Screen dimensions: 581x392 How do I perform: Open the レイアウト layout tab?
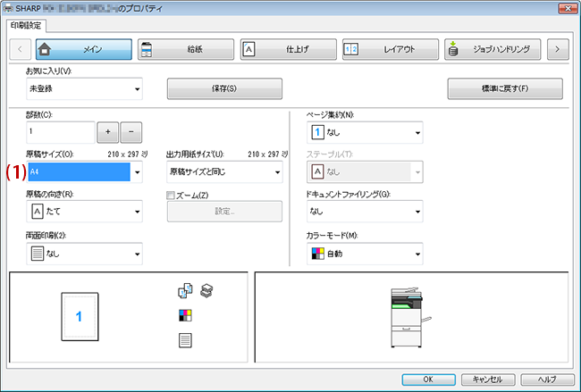[391, 49]
